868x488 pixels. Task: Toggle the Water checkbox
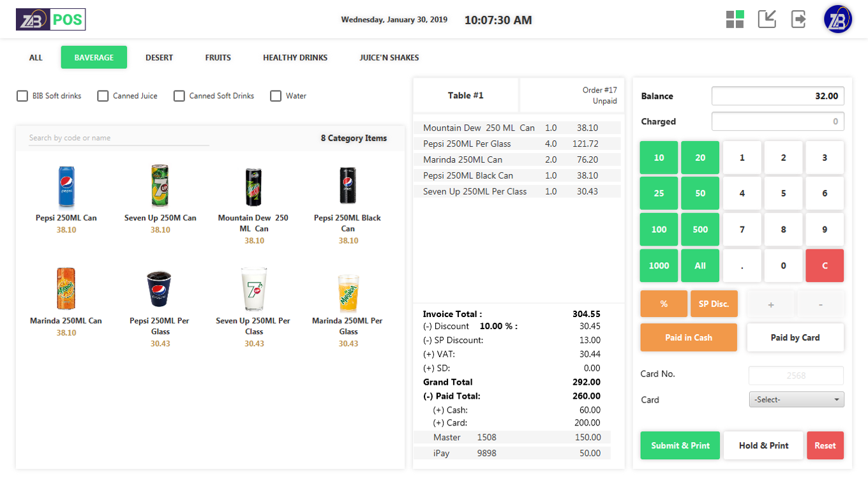coord(276,96)
